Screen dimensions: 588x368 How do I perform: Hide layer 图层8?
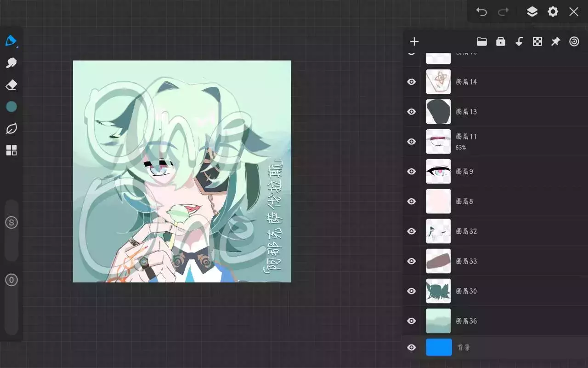[412, 201]
